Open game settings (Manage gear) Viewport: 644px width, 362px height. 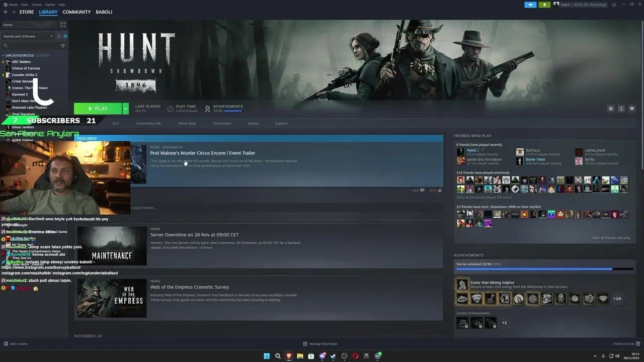pyautogui.click(x=611, y=109)
